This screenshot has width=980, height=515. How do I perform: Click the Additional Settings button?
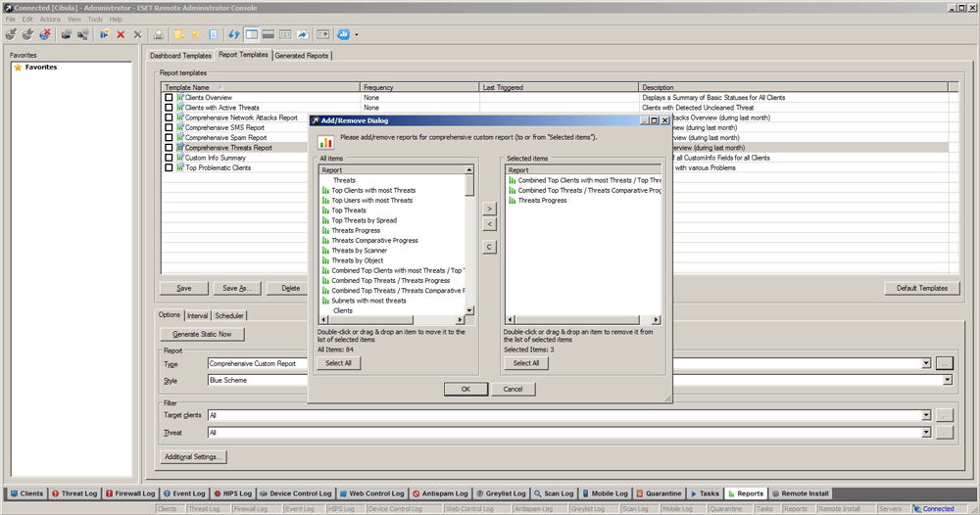tap(193, 457)
